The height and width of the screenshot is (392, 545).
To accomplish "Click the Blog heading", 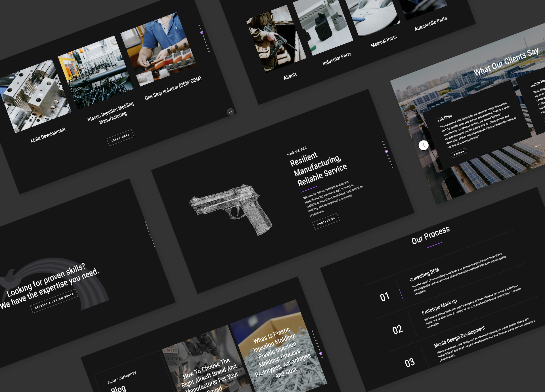I will (x=118, y=389).
